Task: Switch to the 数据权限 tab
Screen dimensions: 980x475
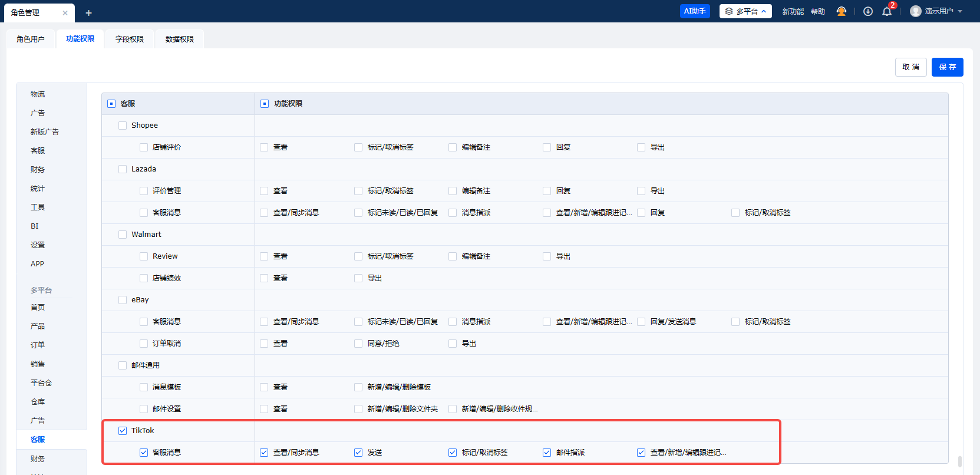Action: click(180, 39)
